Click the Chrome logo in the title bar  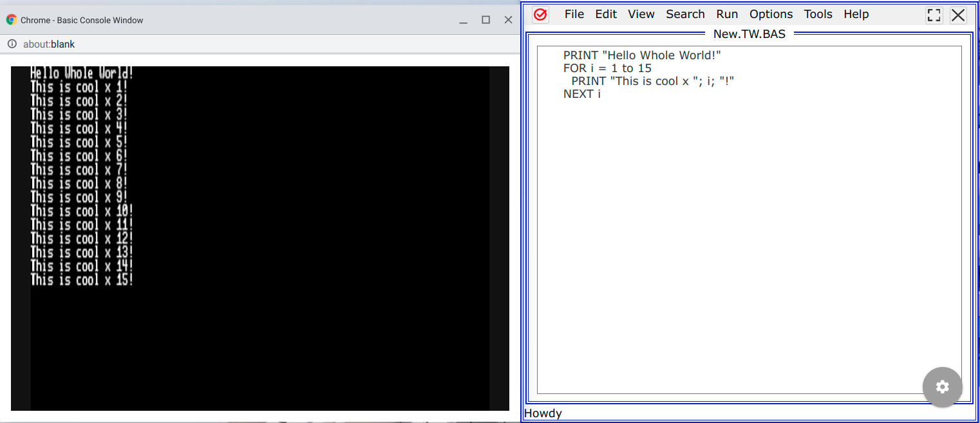pos(11,20)
